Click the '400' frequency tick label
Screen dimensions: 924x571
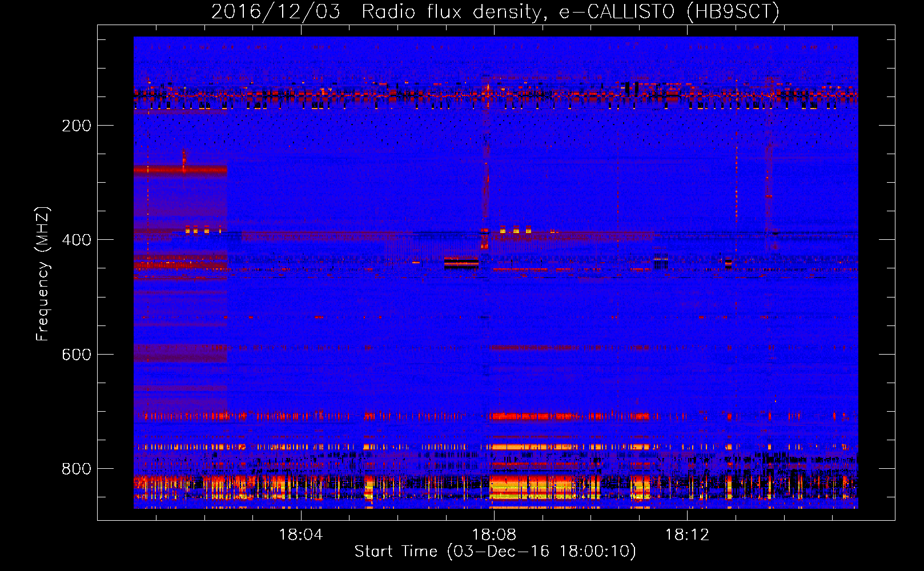pyautogui.click(x=77, y=240)
